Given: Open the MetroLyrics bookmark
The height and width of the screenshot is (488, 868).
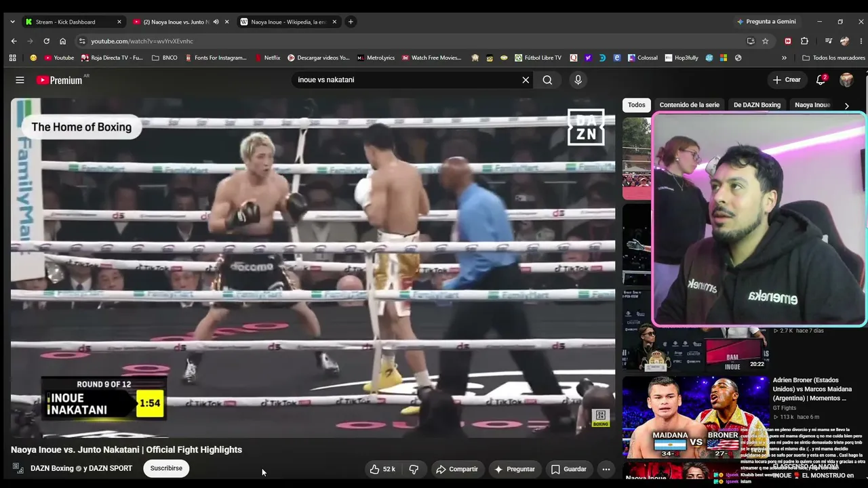Looking at the screenshot, I should coord(376,58).
